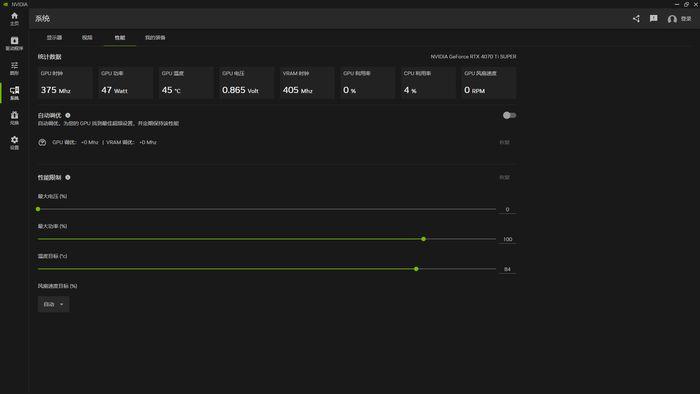The height and width of the screenshot is (394, 700).
Task: Open the feedback flag icon
Action: [x=654, y=18]
